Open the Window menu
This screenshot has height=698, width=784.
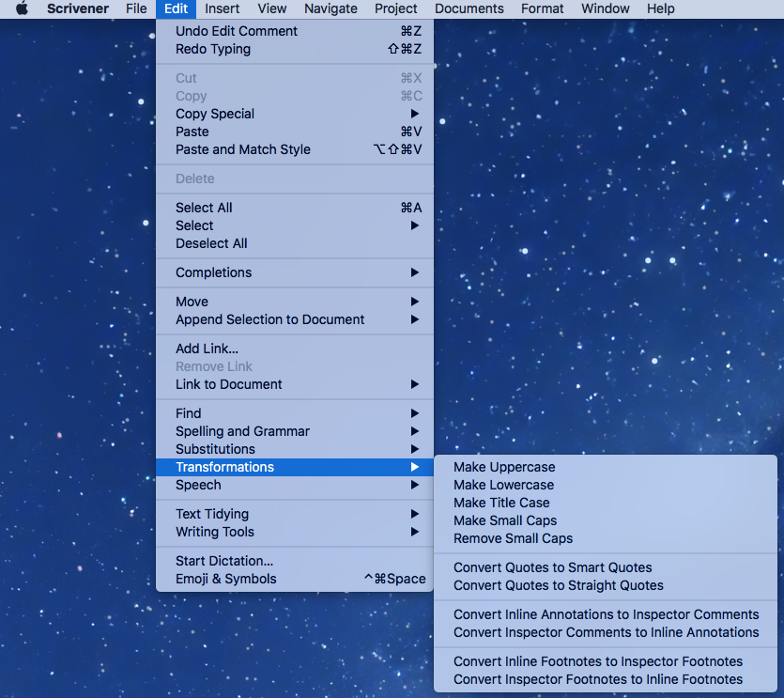[605, 8]
